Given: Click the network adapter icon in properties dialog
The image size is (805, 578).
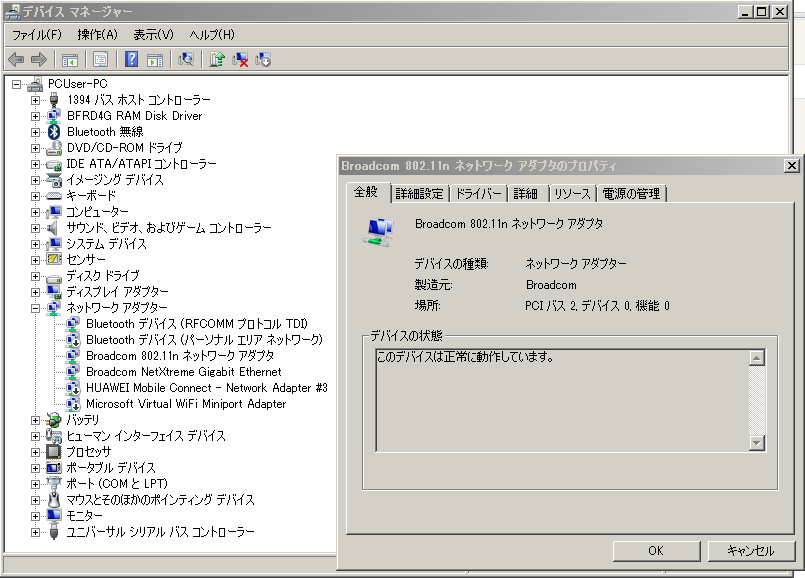Looking at the screenshot, I should (379, 232).
